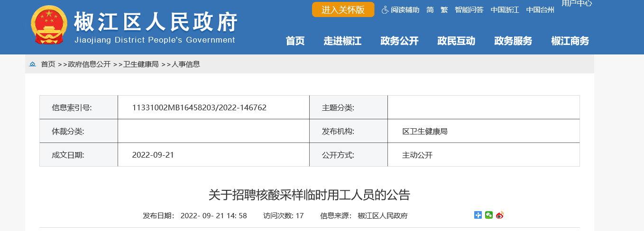The image size is (644, 231).
Task: Click the 成文日期 label cell
Action: 79,155
